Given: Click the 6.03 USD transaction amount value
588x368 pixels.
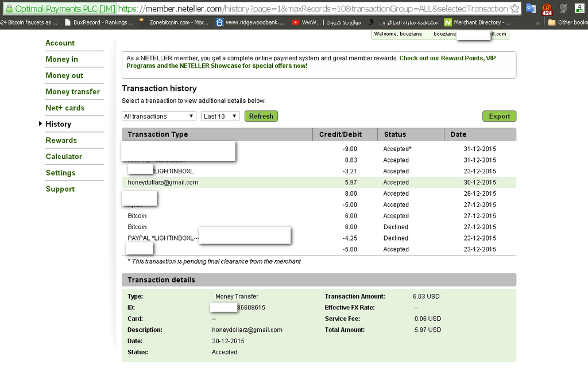Looking at the screenshot, I should point(426,296).
